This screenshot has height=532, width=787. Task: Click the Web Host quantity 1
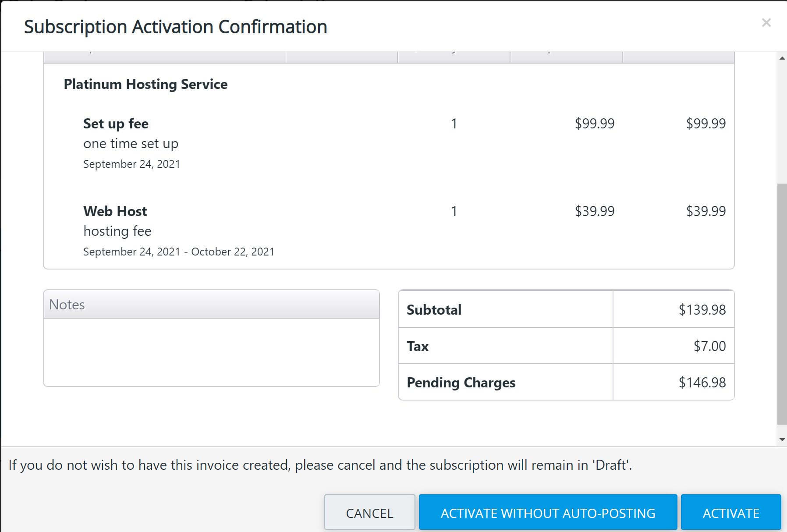tap(454, 211)
